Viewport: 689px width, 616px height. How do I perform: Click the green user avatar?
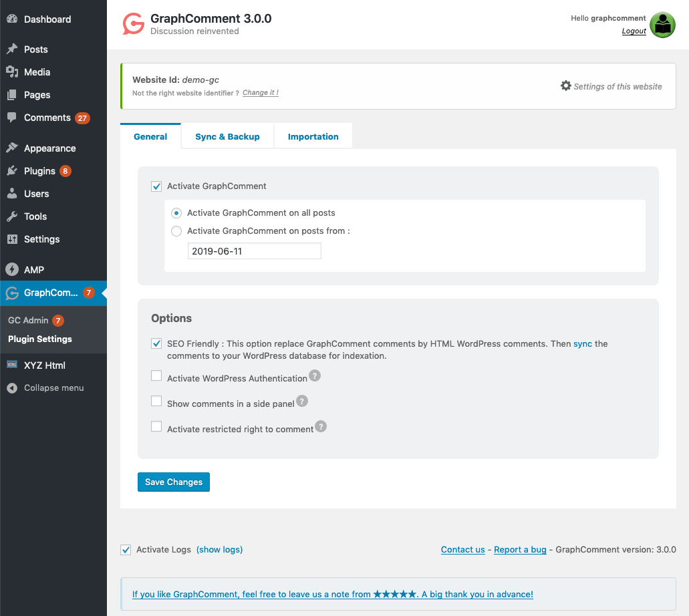[x=662, y=25]
